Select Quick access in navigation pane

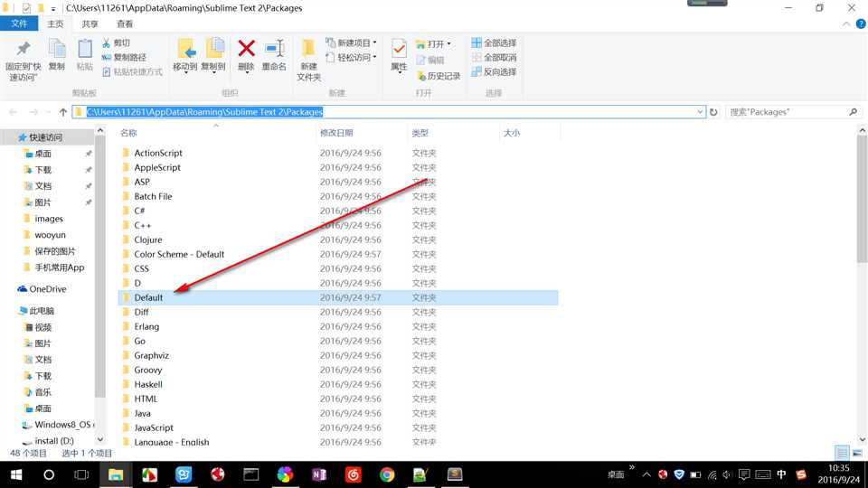[x=40, y=137]
